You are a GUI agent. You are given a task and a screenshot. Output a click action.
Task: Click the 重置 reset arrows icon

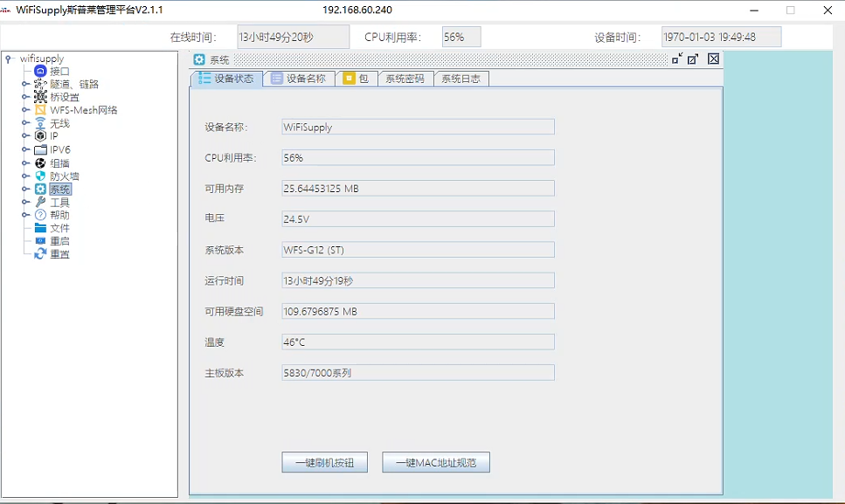coord(40,253)
